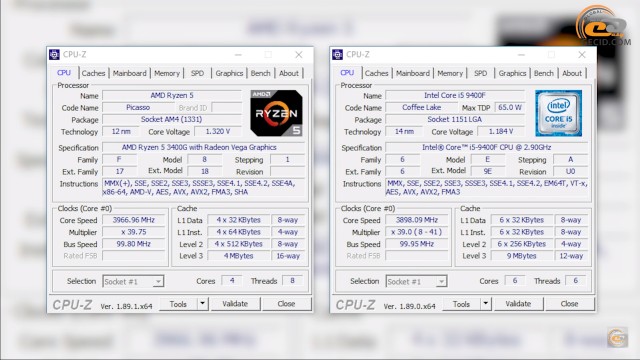Expand Tools dropdown arrow in left window
Image resolution: width=640 pixels, height=360 pixels.
click(x=203, y=304)
